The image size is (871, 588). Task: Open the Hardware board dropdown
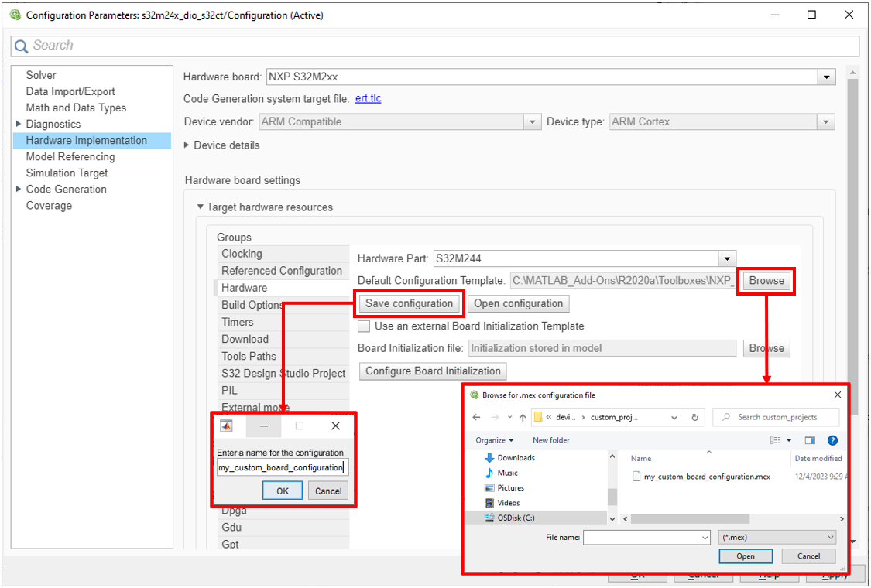pyautogui.click(x=827, y=77)
